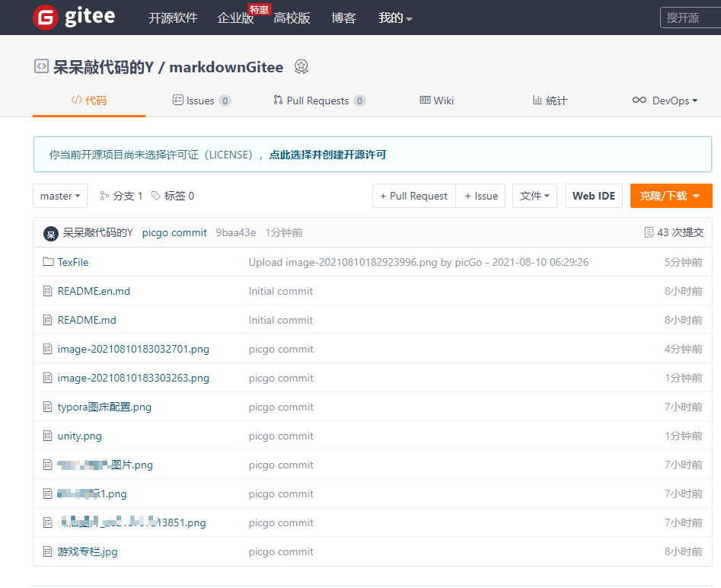This screenshot has height=588, width=721.
Task: Open the 43 次提交 commits link
Action: point(680,232)
